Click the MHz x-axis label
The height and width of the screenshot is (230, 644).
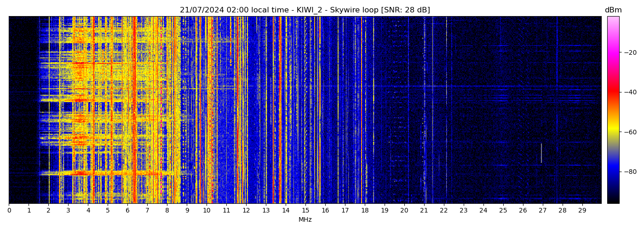305,220
